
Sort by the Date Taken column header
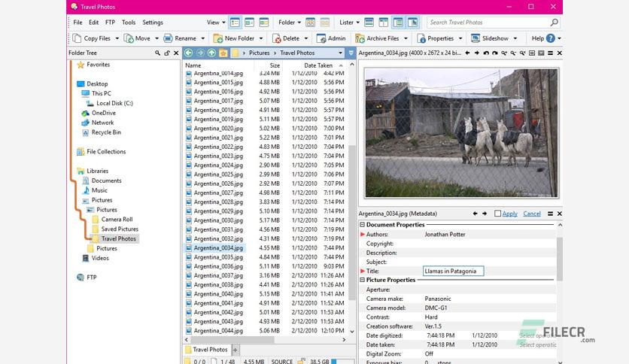(318, 65)
